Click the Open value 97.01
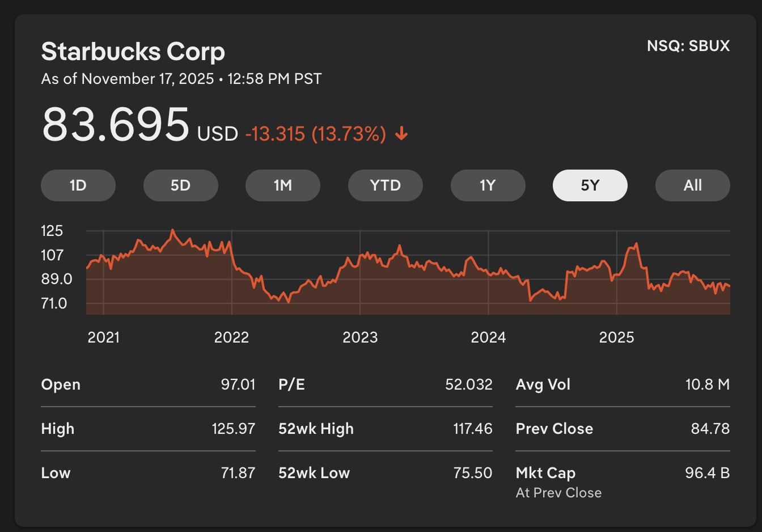Screen dimensions: 762x532 (x=238, y=385)
